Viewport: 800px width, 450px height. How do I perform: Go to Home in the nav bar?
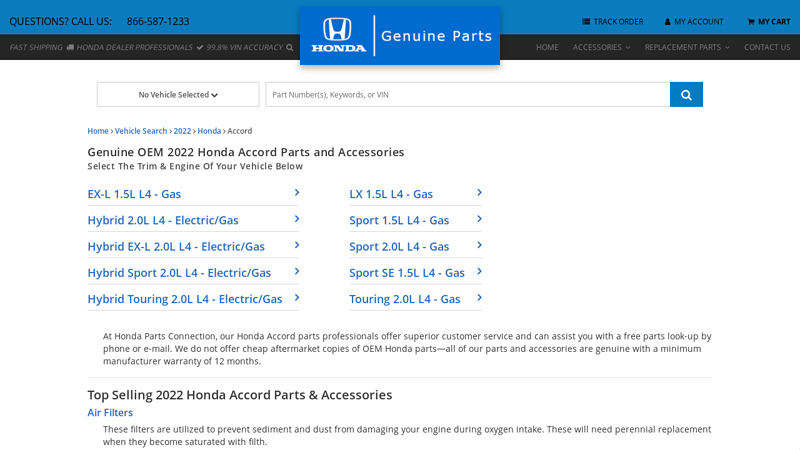tap(547, 47)
